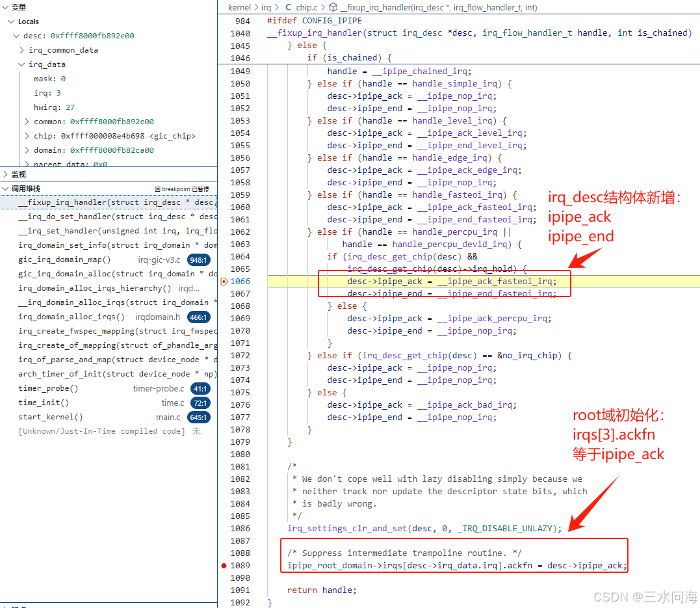Click __ipipe_ack_fasteoi_irq on line 1066
Image resolution: width=700 pixels, height=608 pixels.
click(495, 282)
